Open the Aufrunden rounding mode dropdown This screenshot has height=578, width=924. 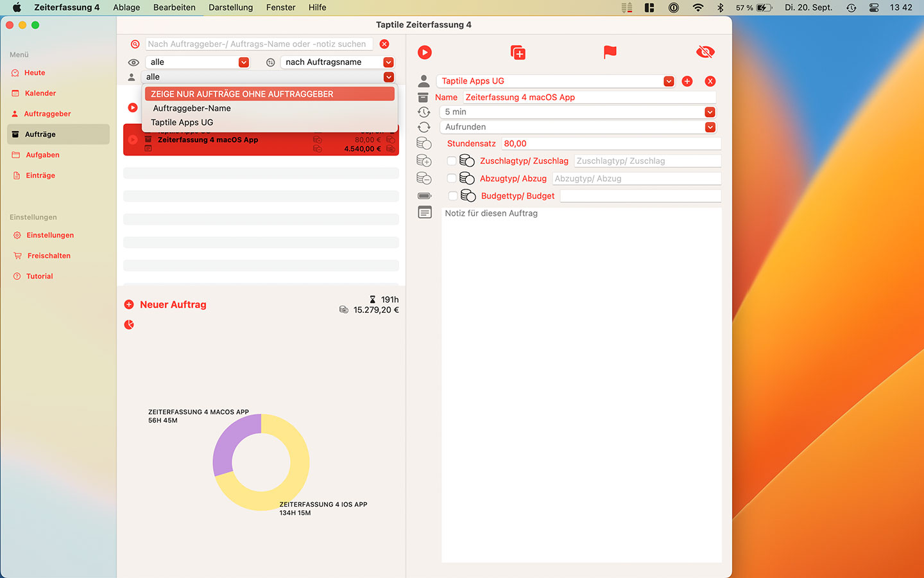[x=577, y=127]
